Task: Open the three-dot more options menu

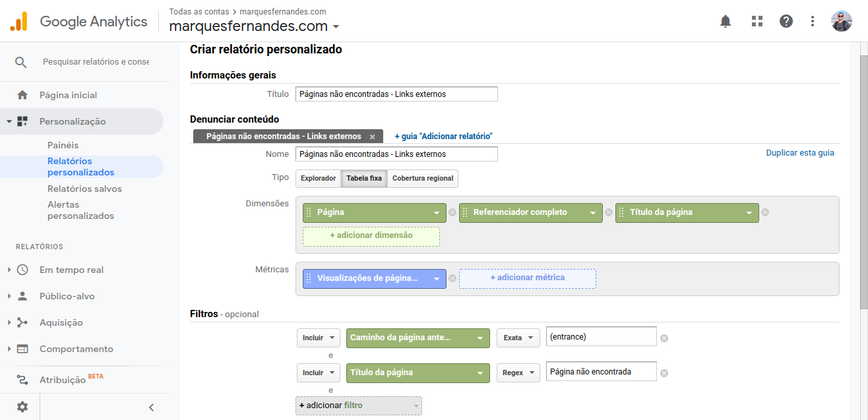Action: [813, 21]
